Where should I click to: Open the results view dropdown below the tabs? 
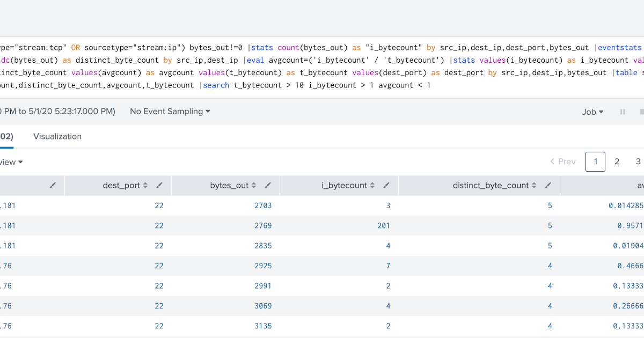[x=10, y=161]
